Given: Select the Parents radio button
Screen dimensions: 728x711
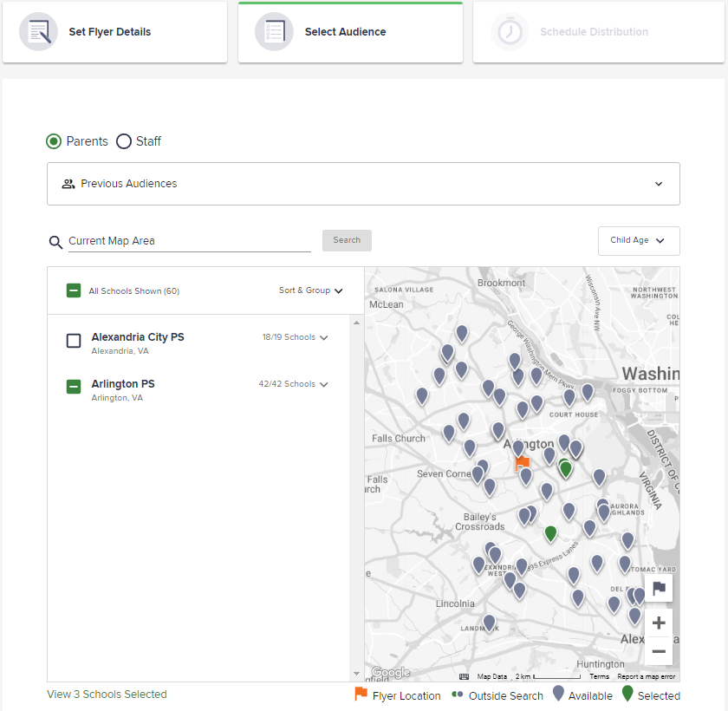Looking at the screenshot, I should pos(54,141).
